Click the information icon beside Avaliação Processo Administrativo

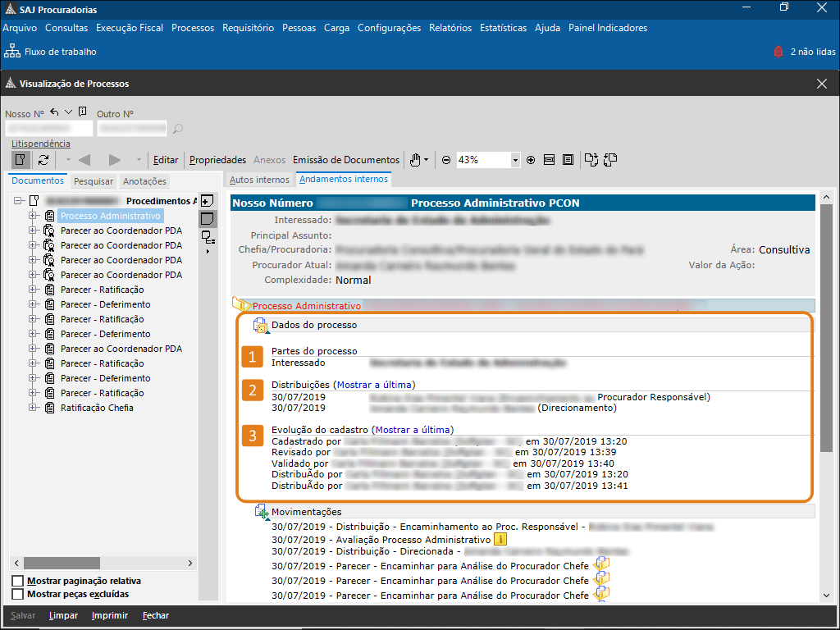coord(500,540)
